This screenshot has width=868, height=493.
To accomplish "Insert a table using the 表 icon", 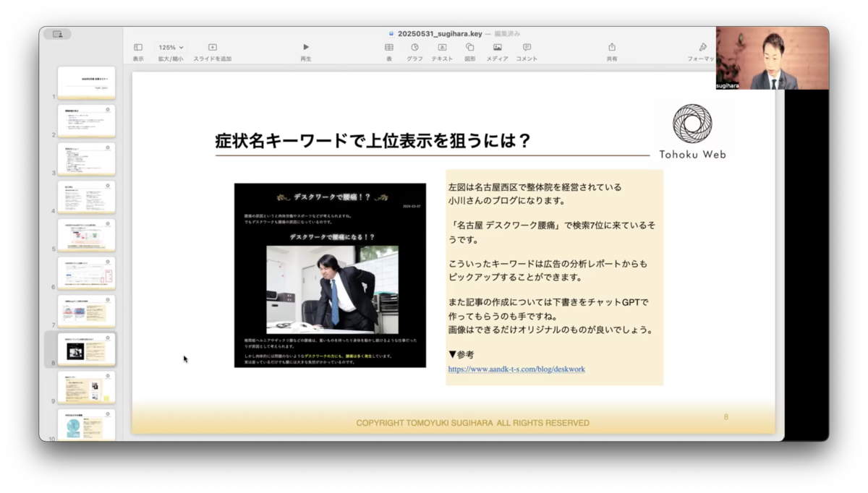I will pos(388,48).
